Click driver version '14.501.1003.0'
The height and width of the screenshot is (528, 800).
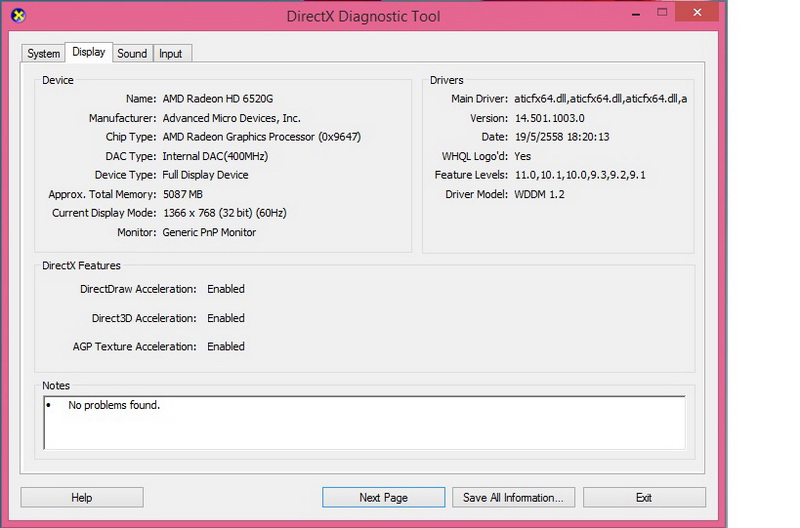click(x=549, y=118)
